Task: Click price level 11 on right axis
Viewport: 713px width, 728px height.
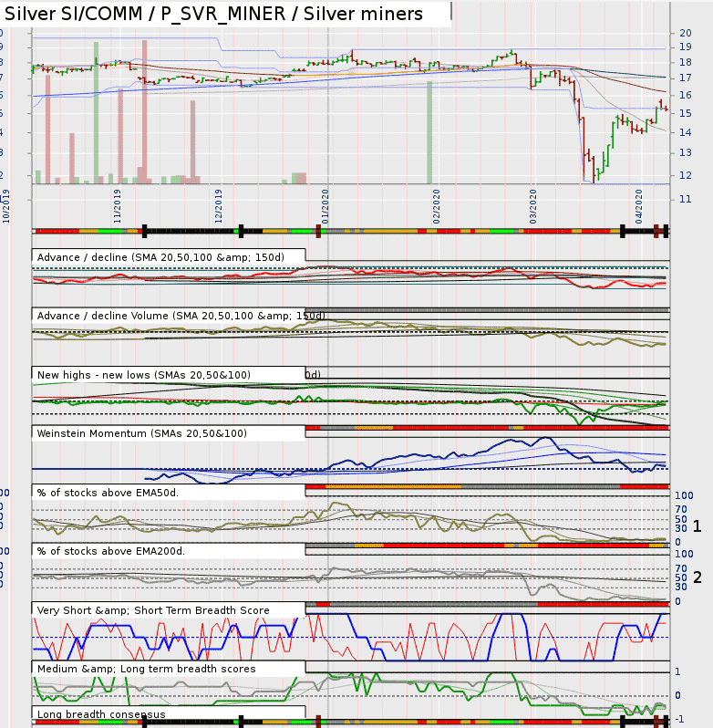Action: (685, 199)
